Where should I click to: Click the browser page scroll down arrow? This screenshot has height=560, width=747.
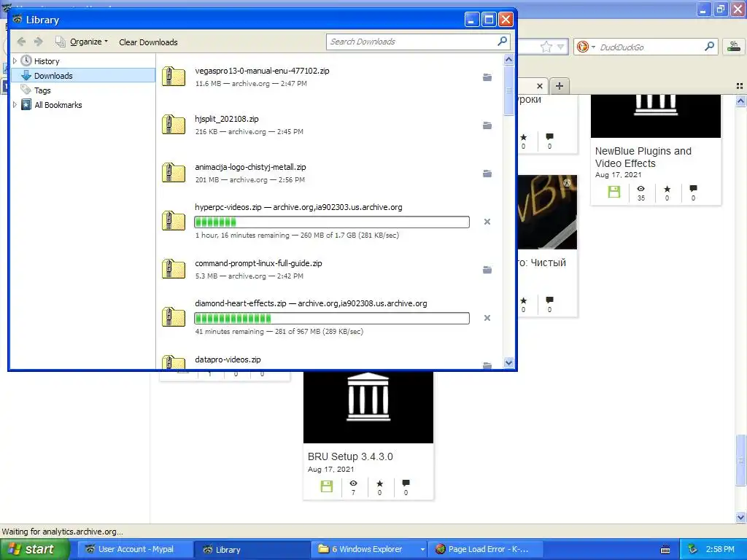click(x=741, y=517)
